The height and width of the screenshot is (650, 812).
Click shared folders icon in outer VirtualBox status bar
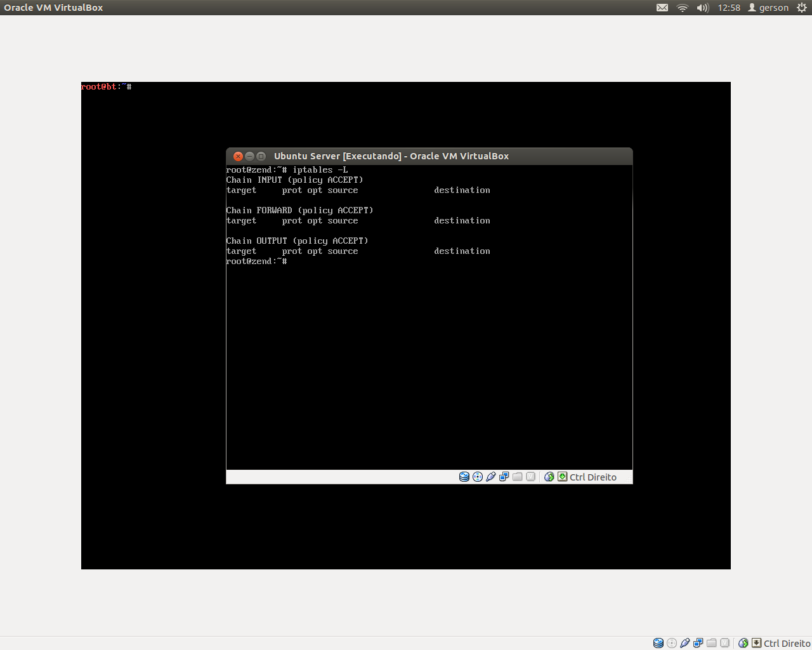point(712,643)
